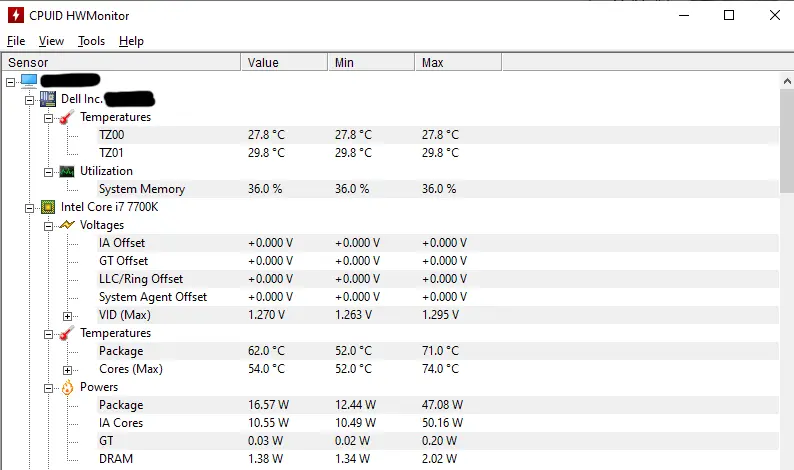This screenshot has height=470, width=794.
Task: Click the Min column header
Action: tap(372, 62)
